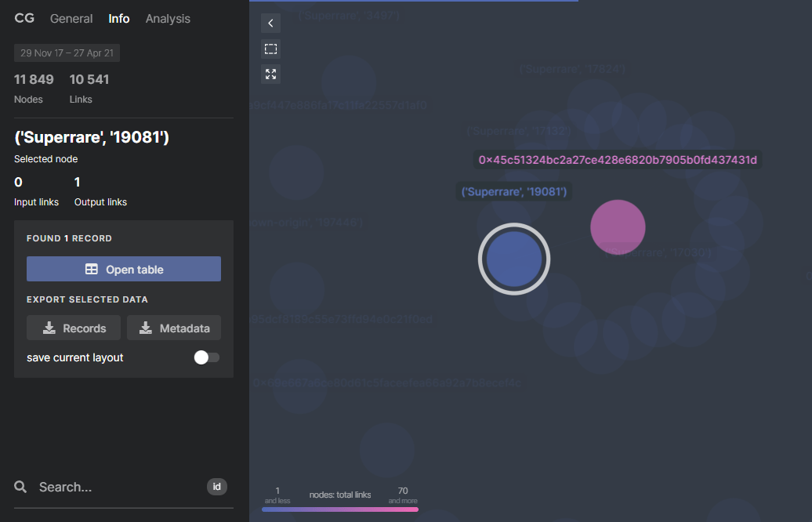Click the faded ('Superrare', '3497') label

[349, 16]
